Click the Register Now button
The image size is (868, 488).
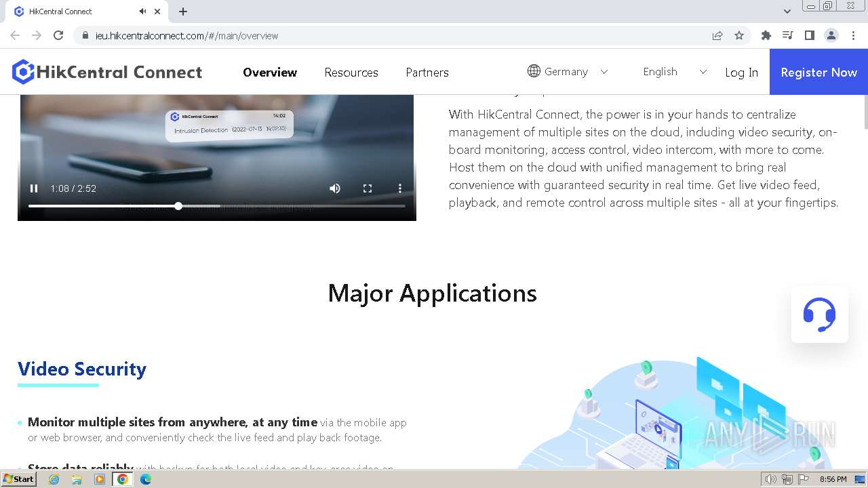[818, 72]
